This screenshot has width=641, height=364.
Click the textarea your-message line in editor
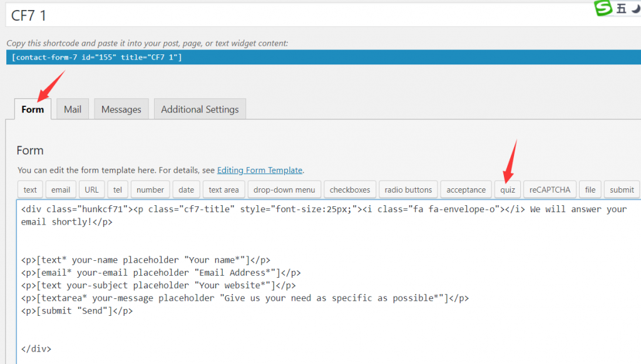245,298
